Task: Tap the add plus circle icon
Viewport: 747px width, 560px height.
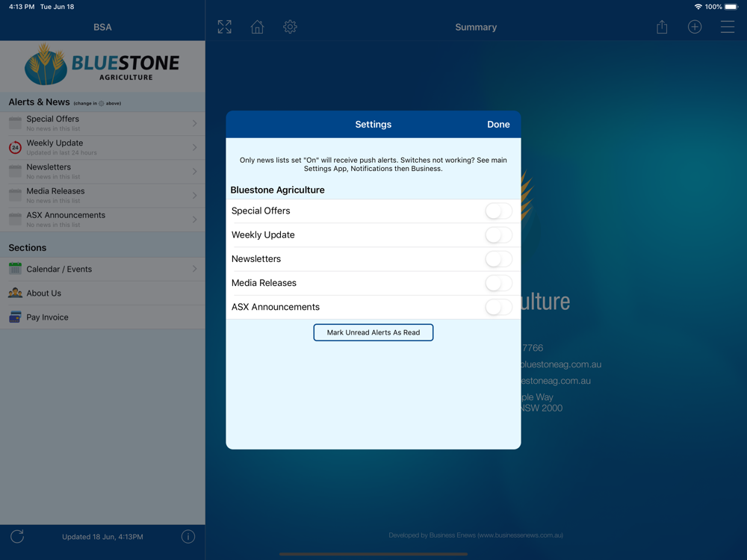Action: click(695, 27)
